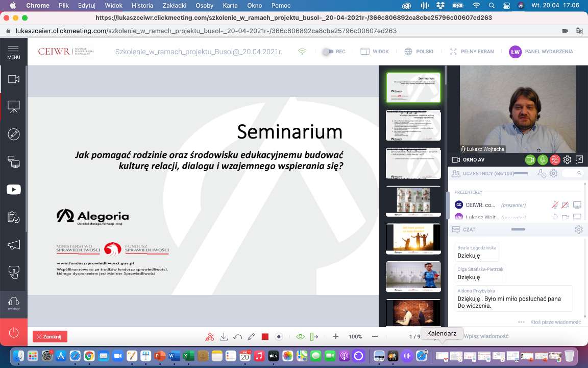Toggle the REC recording switch
588x368 pixels.
tap(328, 52)
